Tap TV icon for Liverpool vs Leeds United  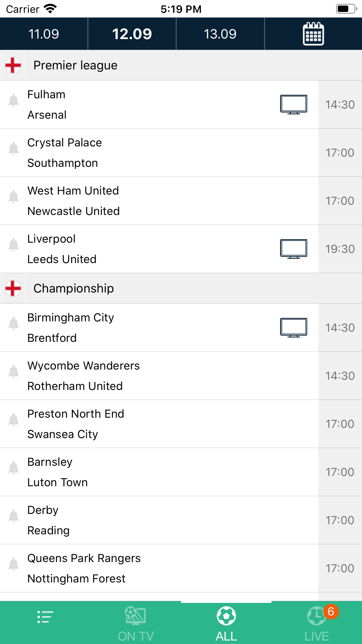(294, 249)
